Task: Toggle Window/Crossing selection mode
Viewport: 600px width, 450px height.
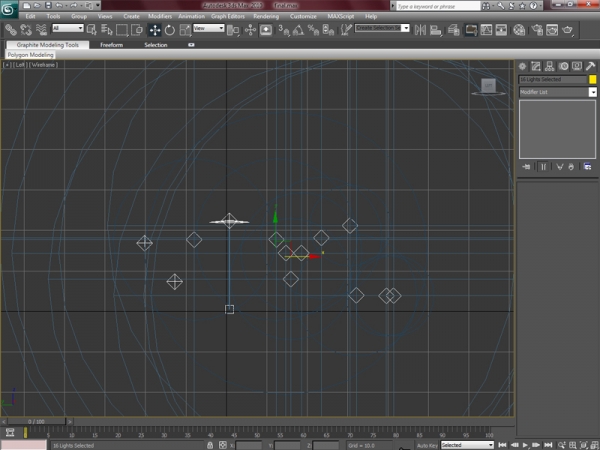Action: pos(137,30)
